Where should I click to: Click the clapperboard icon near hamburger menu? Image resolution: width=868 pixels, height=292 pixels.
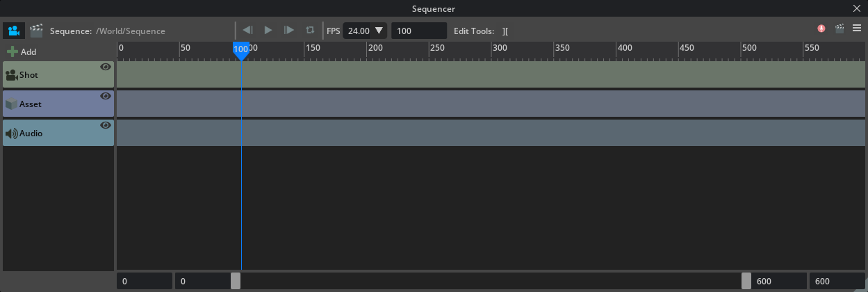coord(840,29)
